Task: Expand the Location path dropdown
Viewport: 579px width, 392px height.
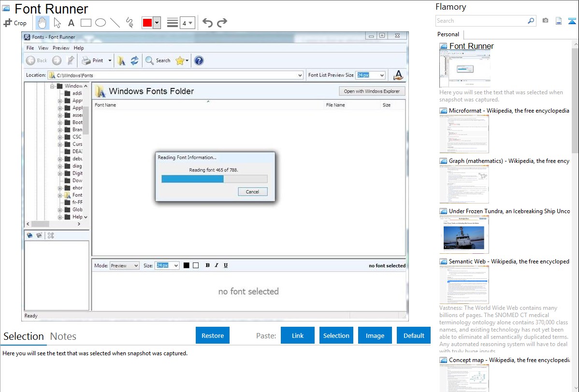Action: click(300, 75)
